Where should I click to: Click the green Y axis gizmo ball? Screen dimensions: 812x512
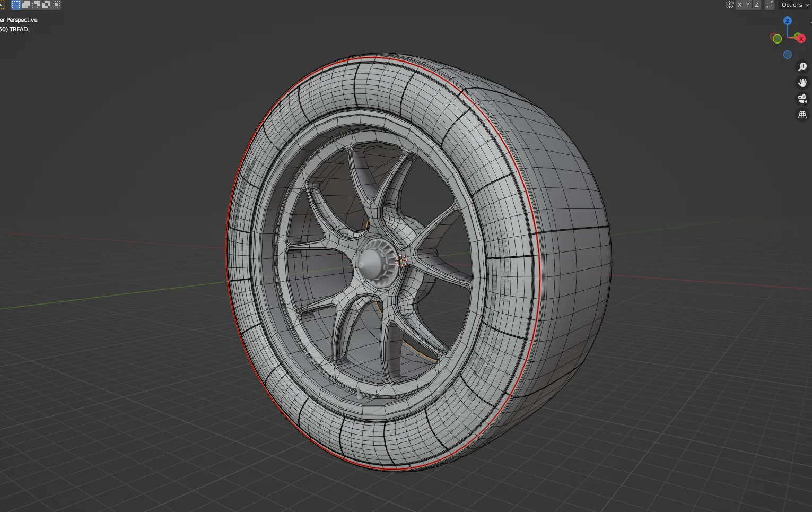click(x=776, y=38)
